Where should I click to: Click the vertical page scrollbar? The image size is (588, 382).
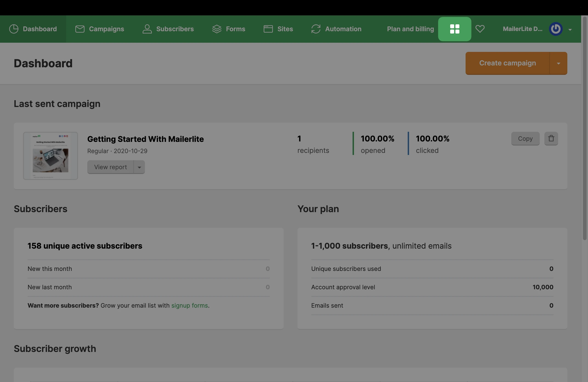[584, 128]
